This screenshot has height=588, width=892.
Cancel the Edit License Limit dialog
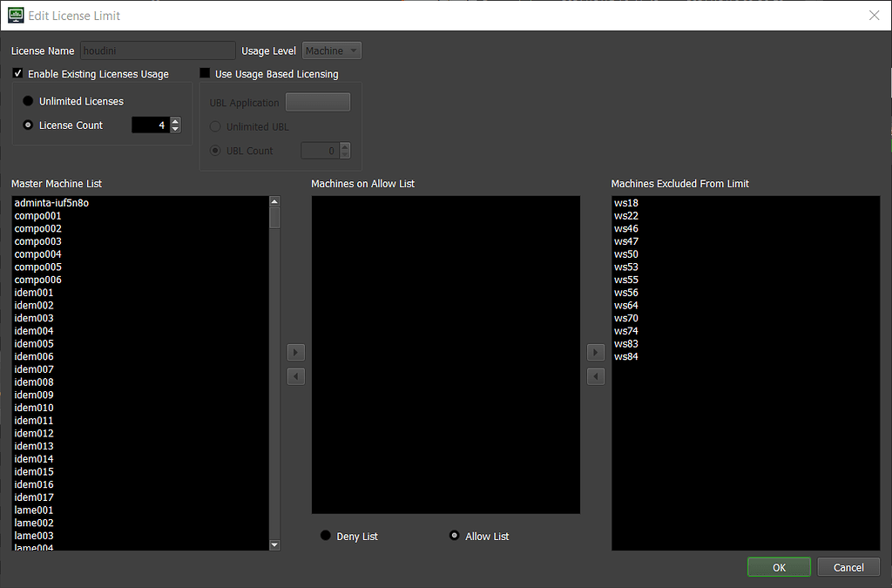click(x=848, y=566)
